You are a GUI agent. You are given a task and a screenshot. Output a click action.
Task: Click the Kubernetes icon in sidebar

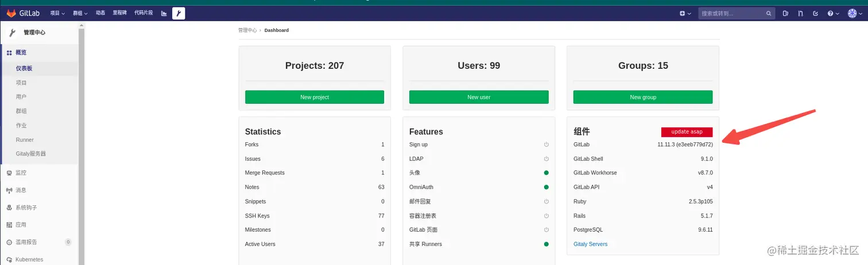[9, 259]
